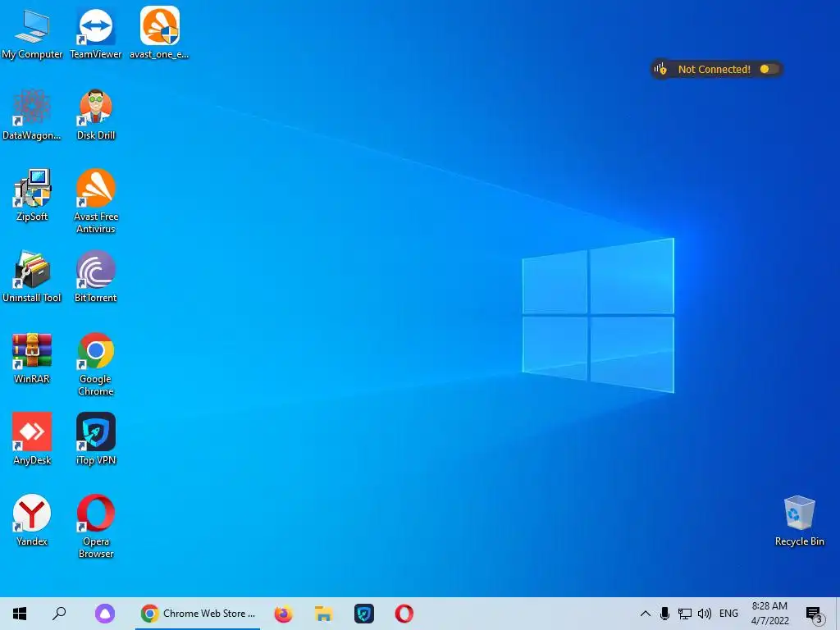Select the Disk Drill desktop shortcut
Screen dimensions: 840x630
coord(96,115)
